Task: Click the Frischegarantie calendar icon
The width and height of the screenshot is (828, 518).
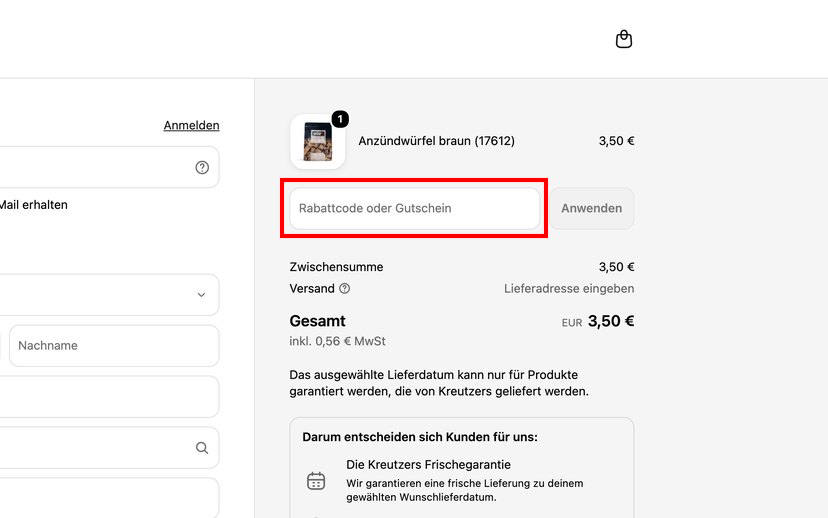Action: pyautogui.click(x=316, y=481)
